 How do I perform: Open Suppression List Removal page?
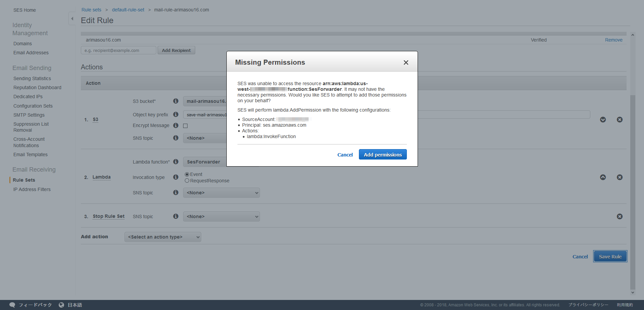31,127
